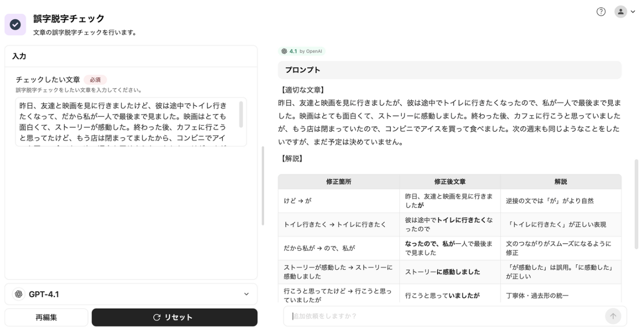Click the プロンプト header bar
The height and width of the screenshot is (334, 644).
(x=450, y=70)
